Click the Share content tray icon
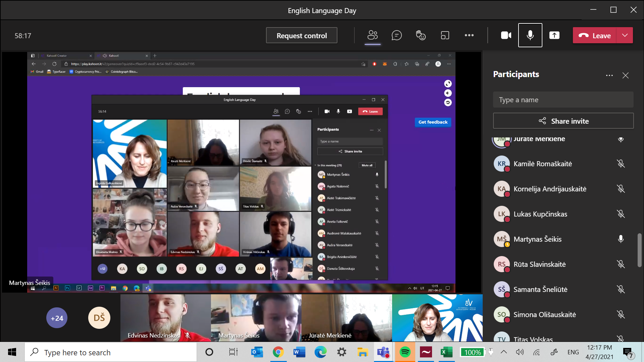The width and height of the screenshot is (644, 362). pos(554,35)
